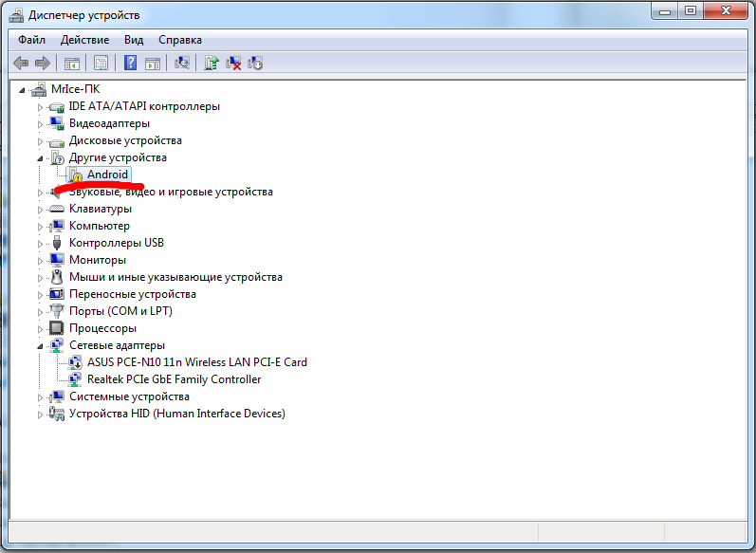This screenshot has width=756, height=553.
Task: Expand the Порты (COM и LPT) node
Action: coord(40,312)
